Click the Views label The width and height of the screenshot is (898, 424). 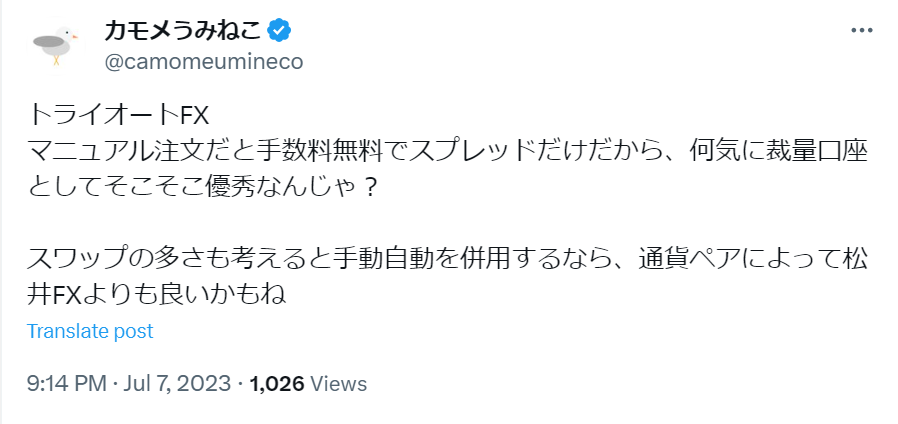339,383
